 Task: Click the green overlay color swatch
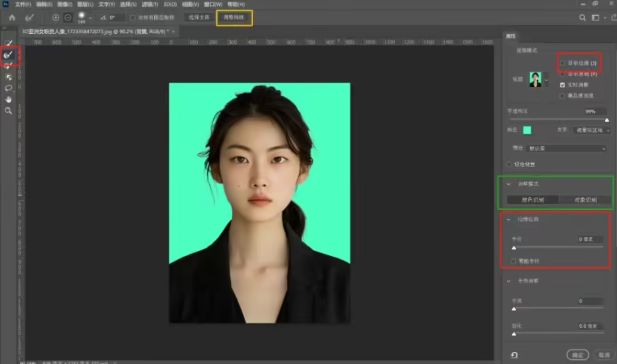point(527,130)
